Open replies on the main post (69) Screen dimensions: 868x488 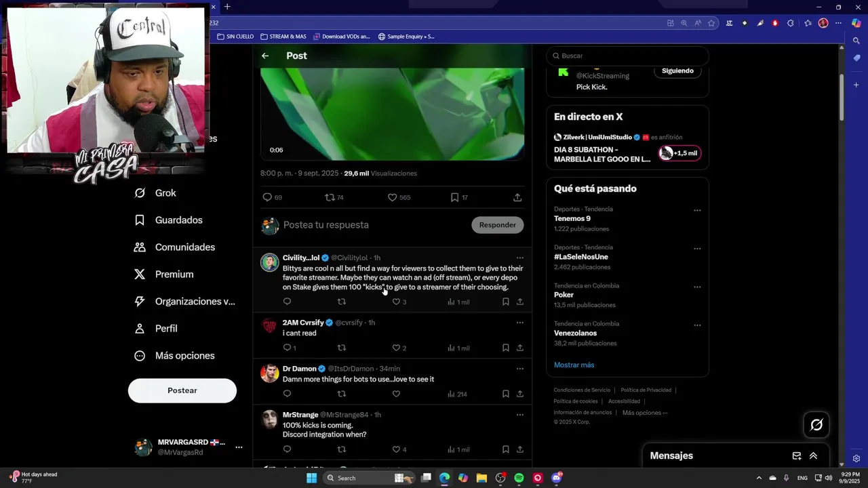pyautogui.click(x=273, y=197)
